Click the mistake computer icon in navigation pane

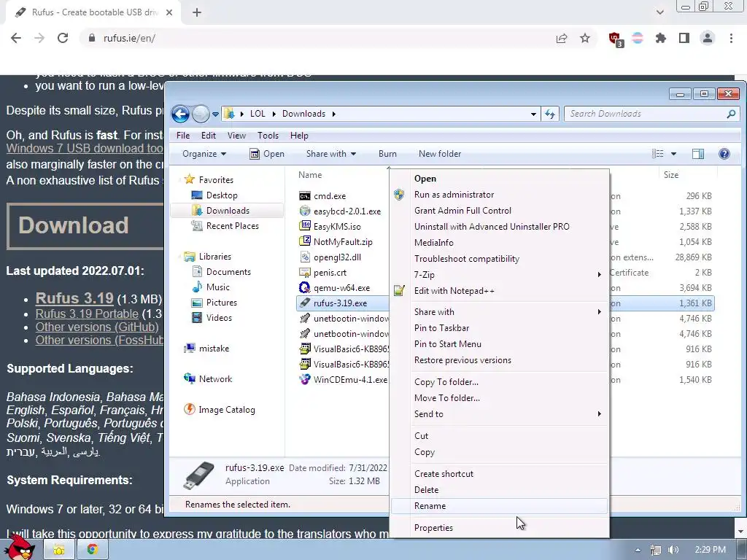pos(190,348)
